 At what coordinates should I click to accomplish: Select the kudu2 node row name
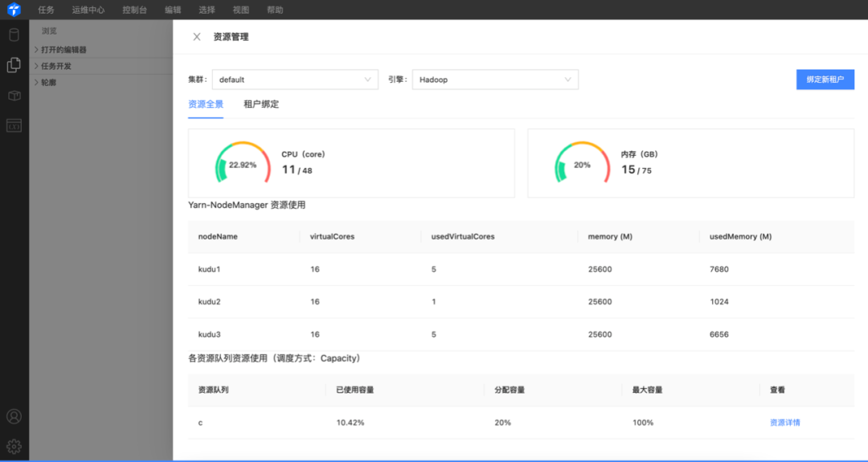[x=209, y=302]
